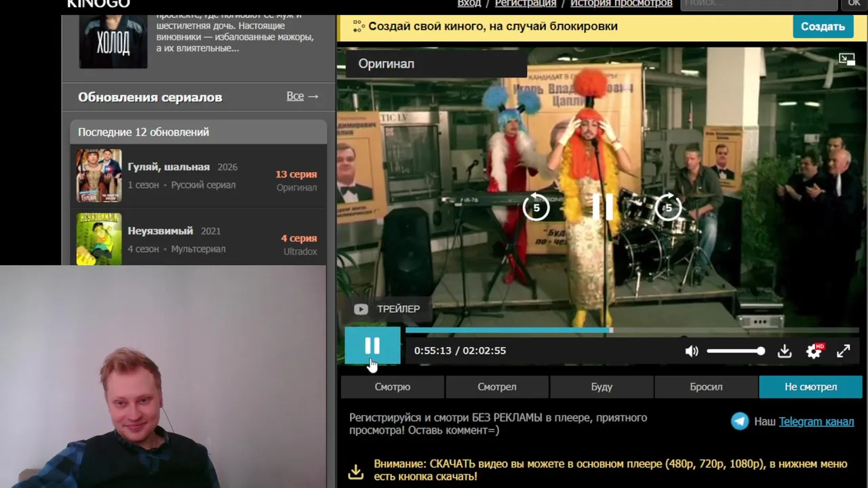
Task: Click the Гуляй, шальная poster thumbnail
Action: [x=99, y=176]
